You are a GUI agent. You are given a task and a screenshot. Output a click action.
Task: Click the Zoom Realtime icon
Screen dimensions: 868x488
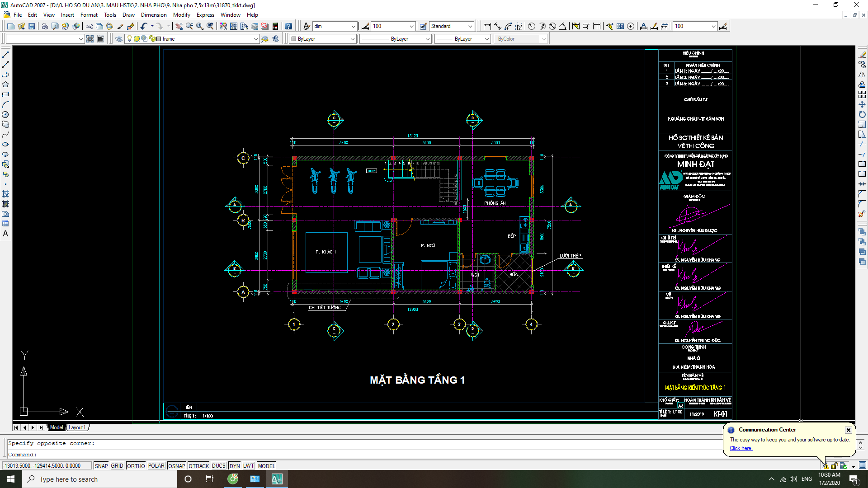[x=189, y=26]
